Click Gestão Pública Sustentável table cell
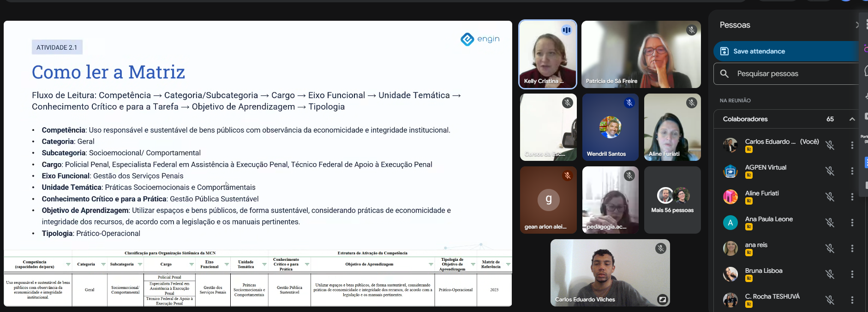 (289, 290)
